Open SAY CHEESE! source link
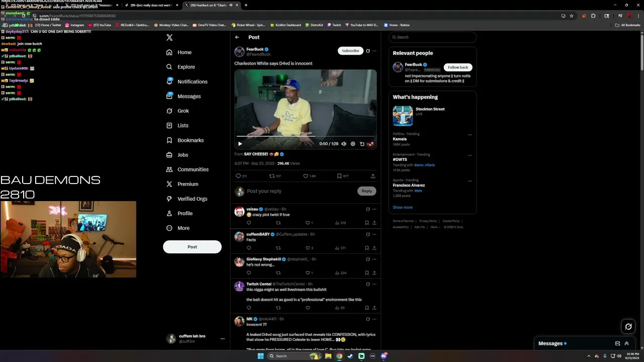The height and width of the screenshot is (362, 644). [x=264, y=154]
